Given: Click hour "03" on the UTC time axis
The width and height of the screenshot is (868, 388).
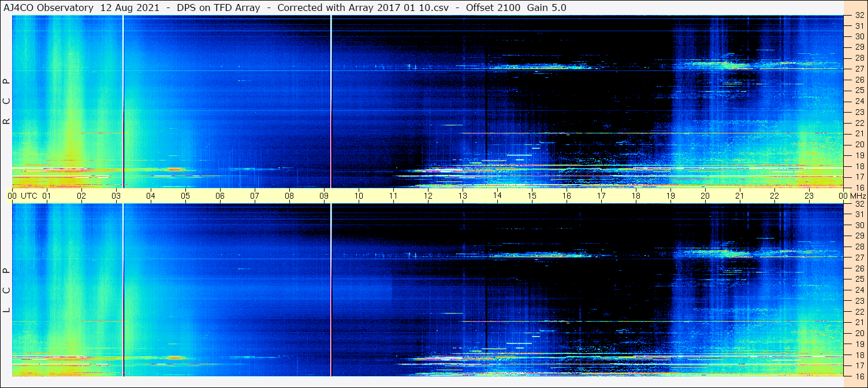Looking at the screenshot, I should pyautogui.click(x=116, y=196).
